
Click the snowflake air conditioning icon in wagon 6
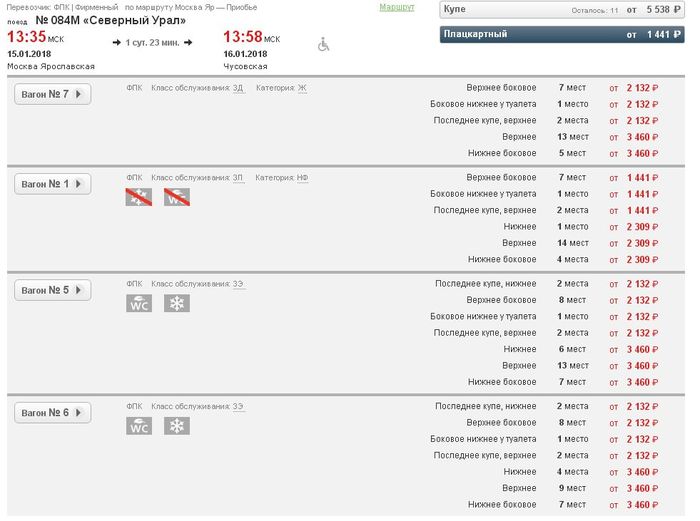click(176, 426)
